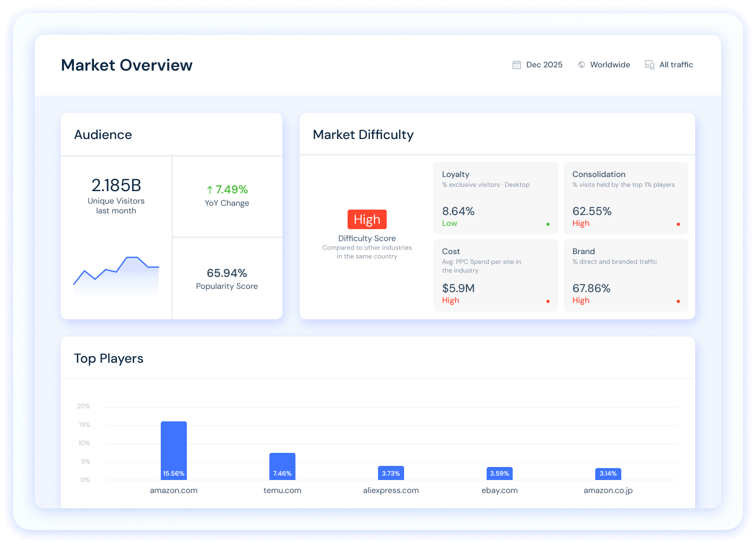
Task: Click the red status dot on Brand card
Action: tap(678, 300)
